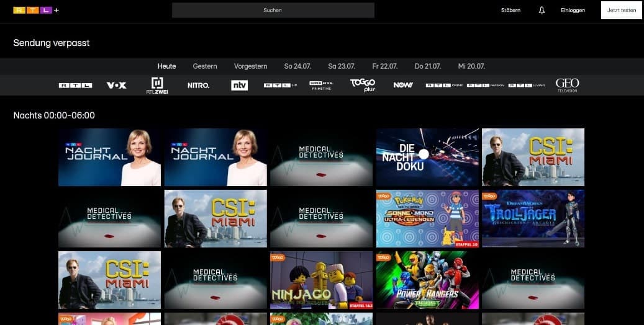Open the So 24.07. day tab
This screenshot has width=644, height=325.
click(297, 66)
